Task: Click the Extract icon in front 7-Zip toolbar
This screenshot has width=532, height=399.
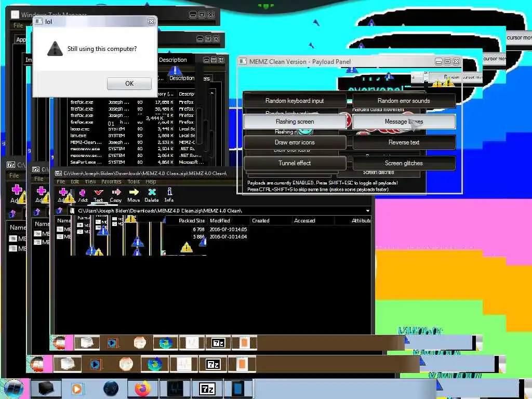Action: [83, 193]
